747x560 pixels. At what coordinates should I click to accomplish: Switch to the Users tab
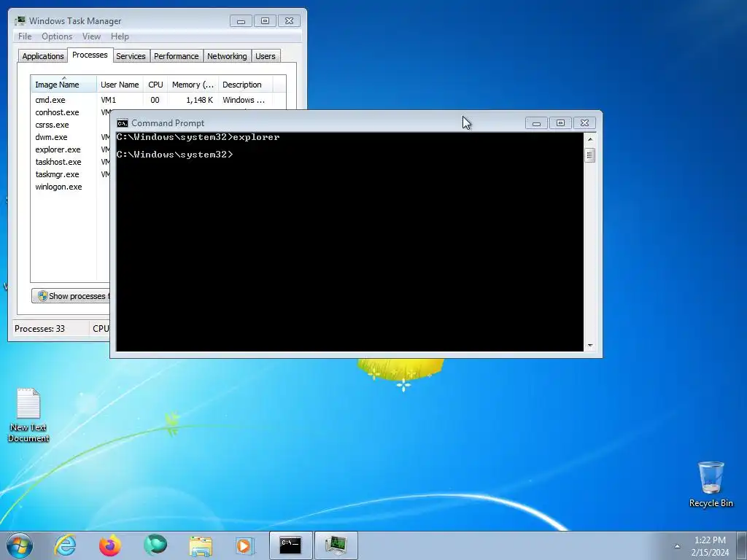click(x=265, y=56)
